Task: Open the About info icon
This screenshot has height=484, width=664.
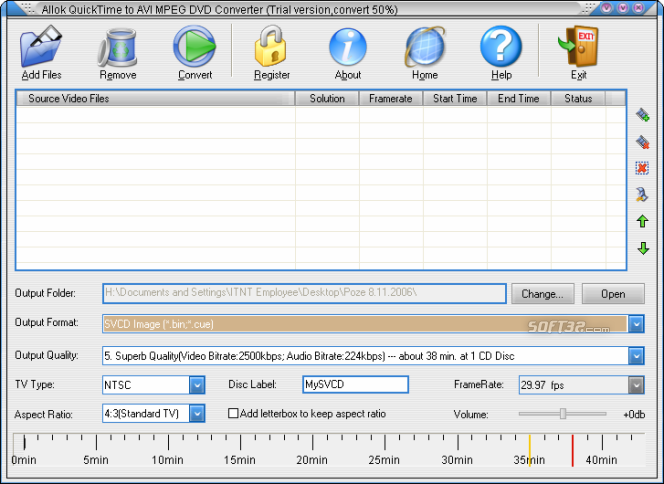Action: pos(348,47)
